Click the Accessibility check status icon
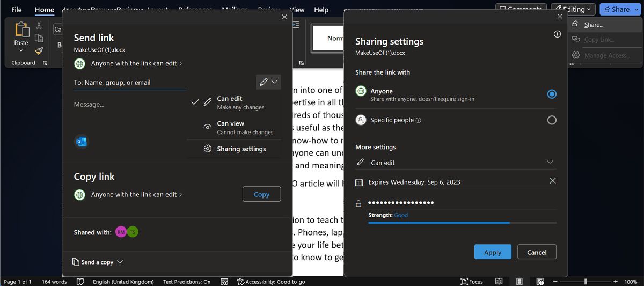 [241, 282]
